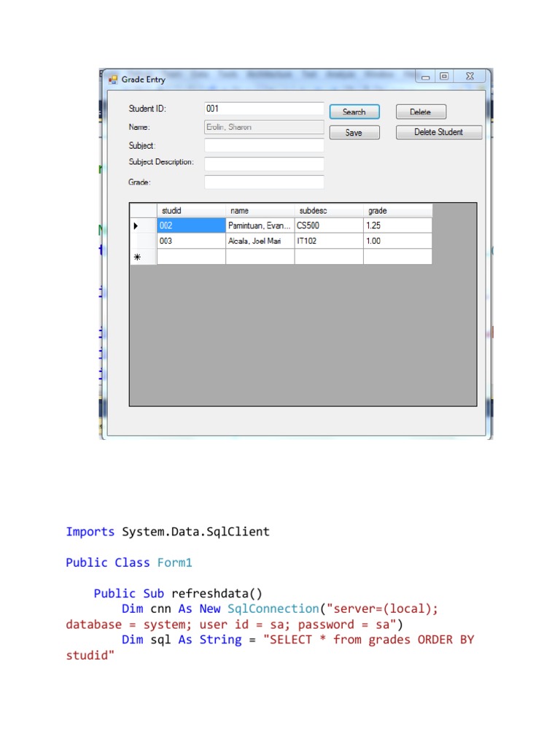Click the Delete button
560x747 pixels.
[x=421, y=112]
